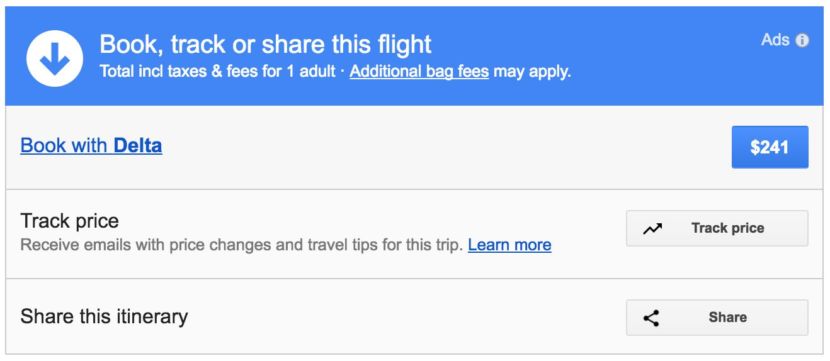Screen dimensions: 830x361
Task: Click the trending-up arrow icon
Action: pos(652,229)
